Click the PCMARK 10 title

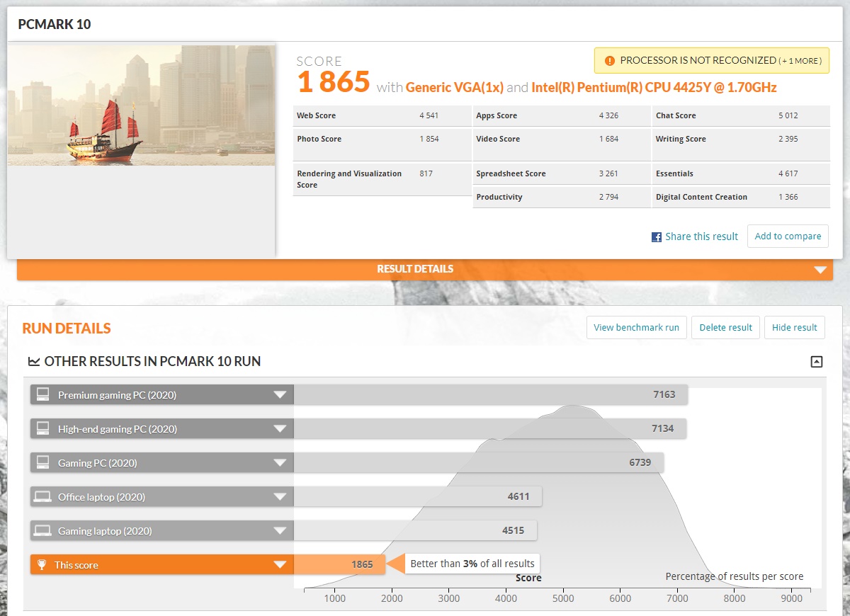click(54, 25)
